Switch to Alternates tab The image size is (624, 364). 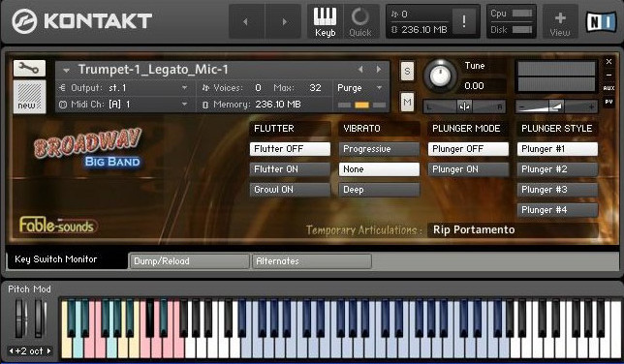click(312, 261)
